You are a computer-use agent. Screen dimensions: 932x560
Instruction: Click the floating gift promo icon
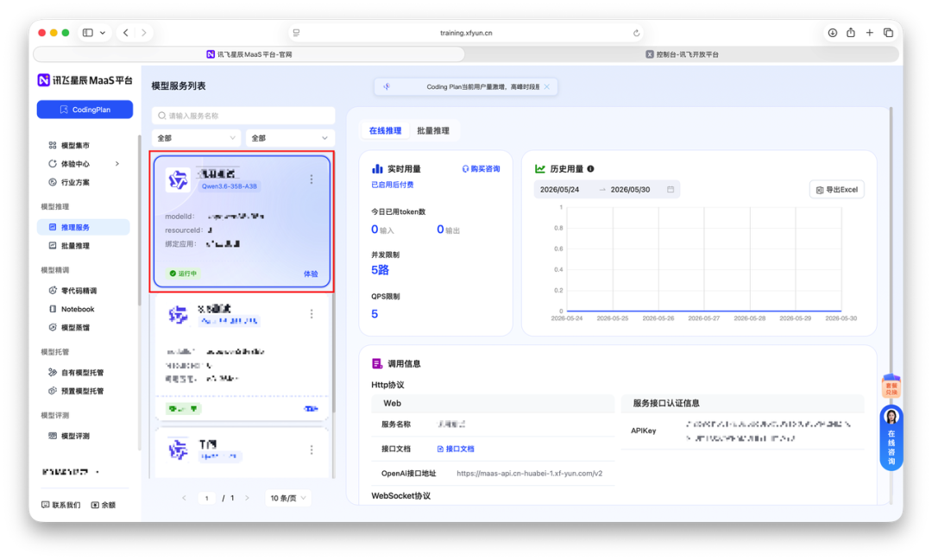[x=891, y=387]
